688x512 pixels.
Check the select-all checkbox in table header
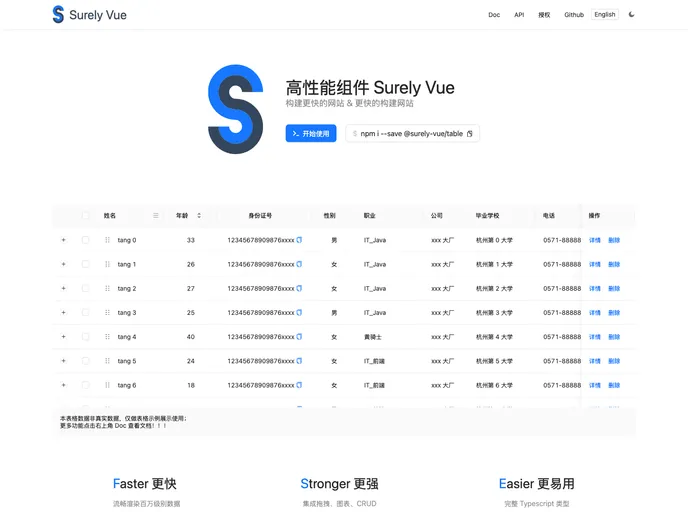[86, 215]
